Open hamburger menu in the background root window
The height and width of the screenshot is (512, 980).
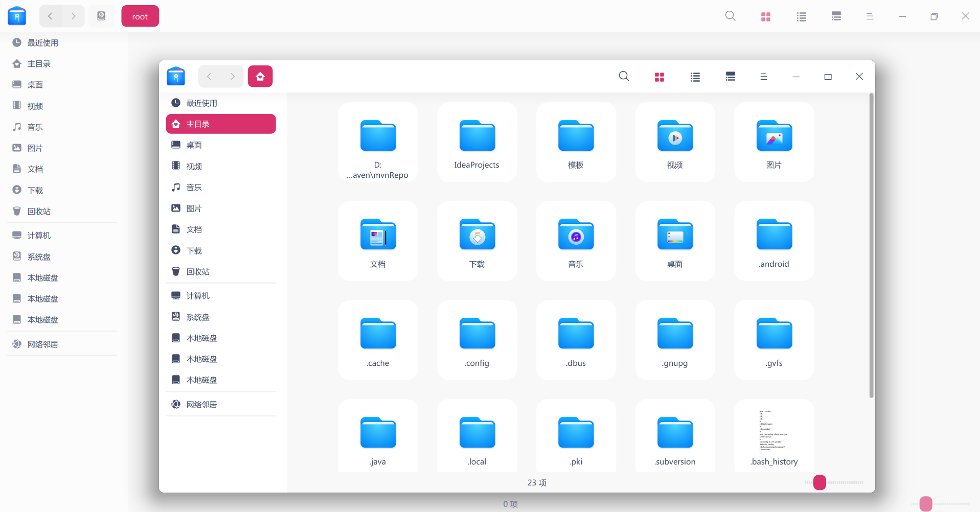click(870, 16)
